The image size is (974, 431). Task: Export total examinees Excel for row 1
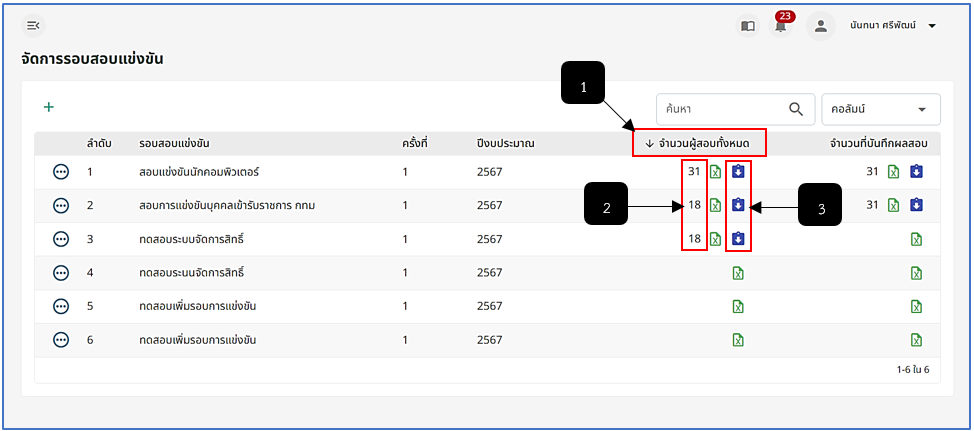pos(716,171)
